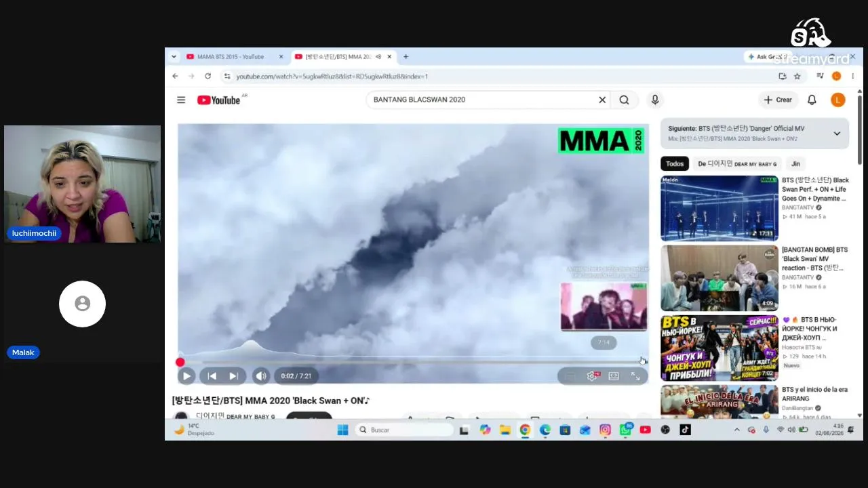Click the page's vertical scrollbar

[860, 129]
